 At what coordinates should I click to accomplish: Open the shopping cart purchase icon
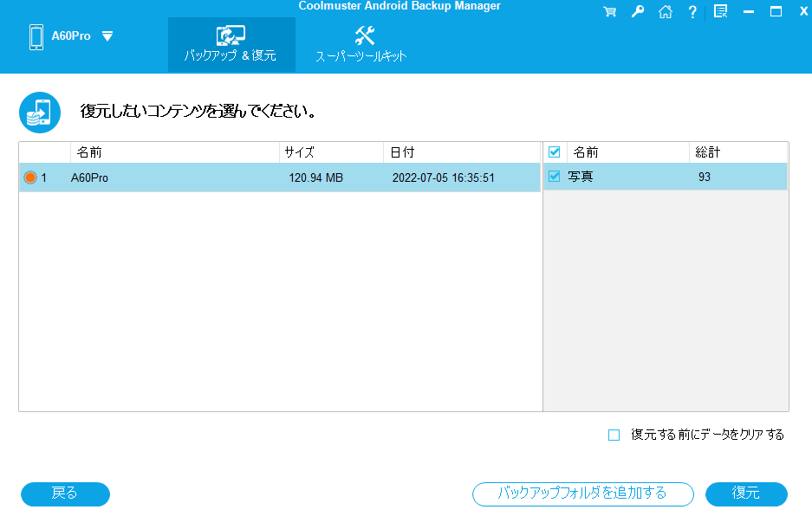point(610,12)
